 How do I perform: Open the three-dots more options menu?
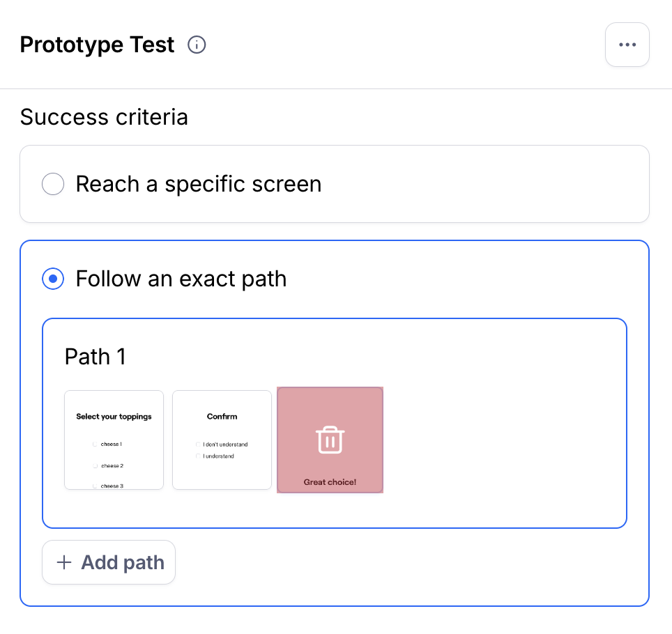tap(627, 45)
